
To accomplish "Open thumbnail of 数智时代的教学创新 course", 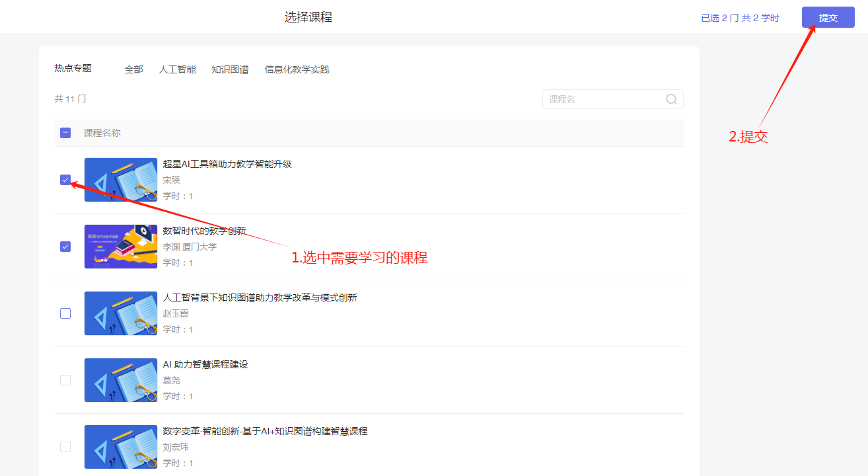I will click(x=121, y=247).
